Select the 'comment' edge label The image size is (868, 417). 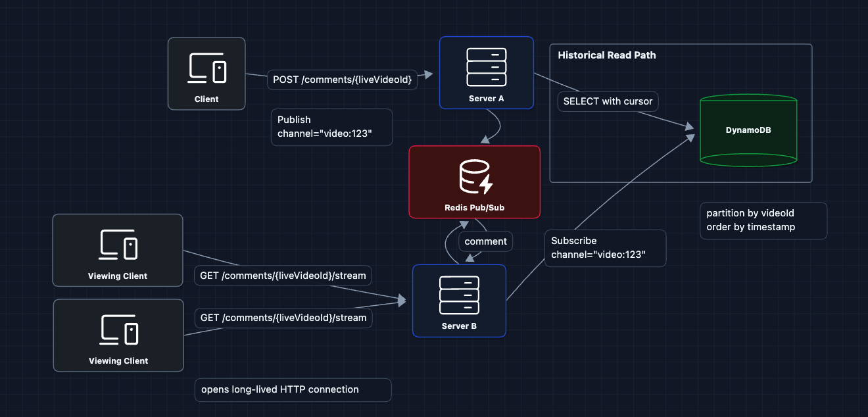coord(485,241)
